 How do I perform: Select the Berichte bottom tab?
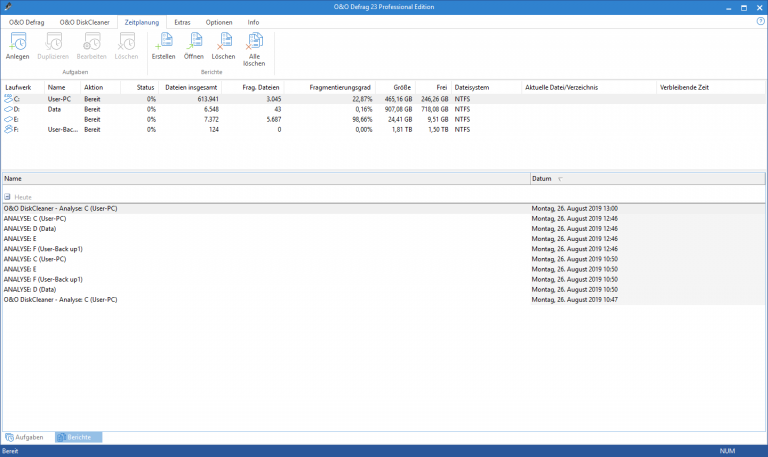[78, 437]
